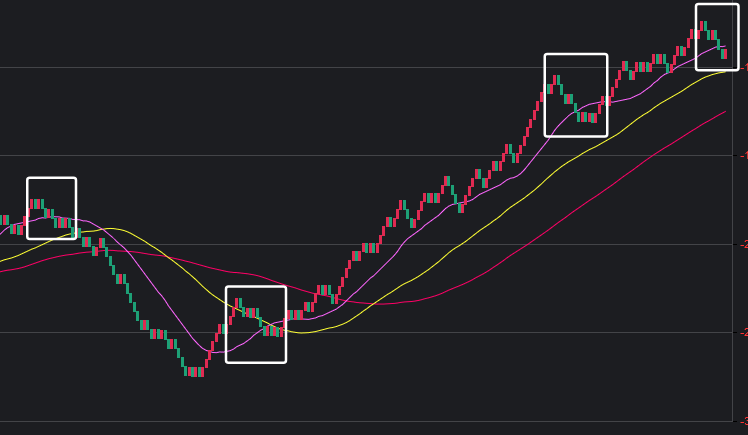Click the first candle at the left edge

(3, 220)
